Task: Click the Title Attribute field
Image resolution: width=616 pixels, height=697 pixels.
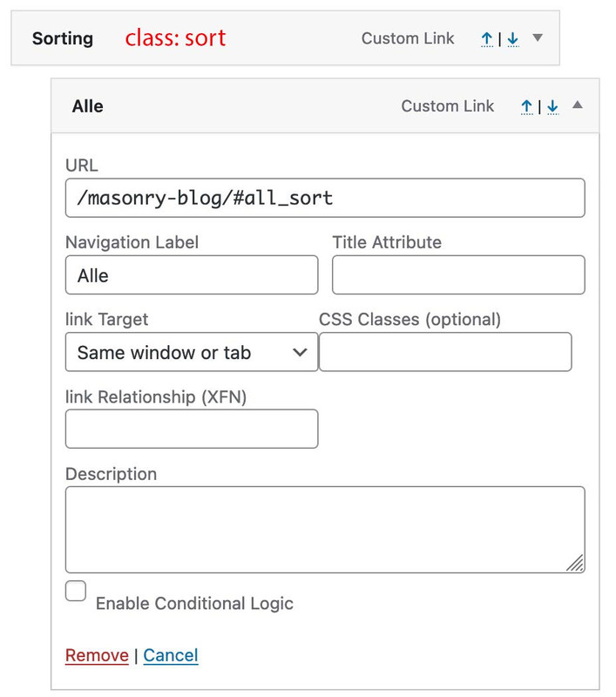Action: [458, 274]
